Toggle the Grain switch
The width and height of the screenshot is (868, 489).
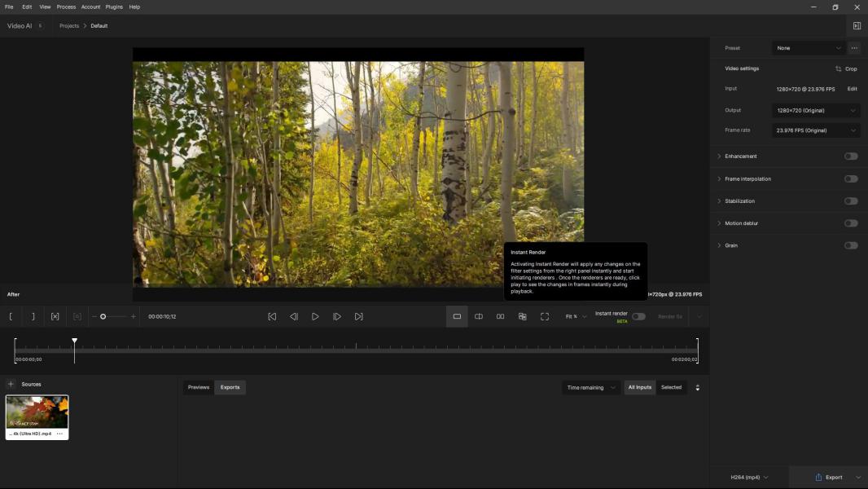click(851, 245)
